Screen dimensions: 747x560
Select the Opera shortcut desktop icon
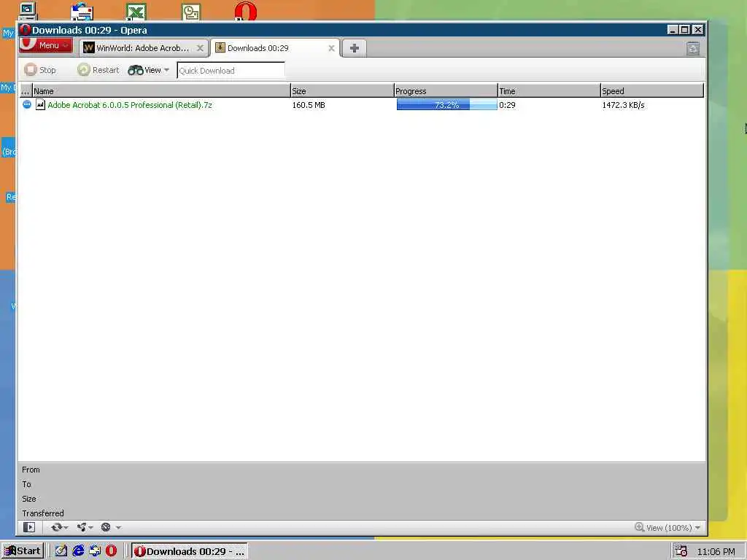[x=245, y=11]
